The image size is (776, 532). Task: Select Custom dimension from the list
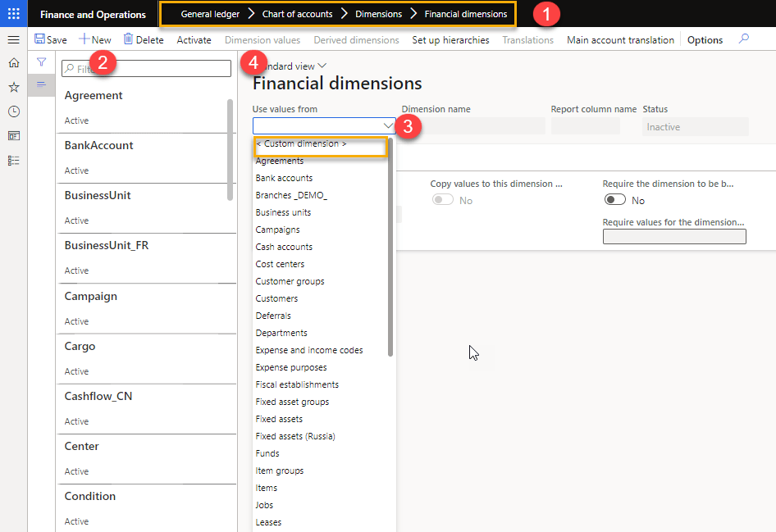tap(301, 144)
